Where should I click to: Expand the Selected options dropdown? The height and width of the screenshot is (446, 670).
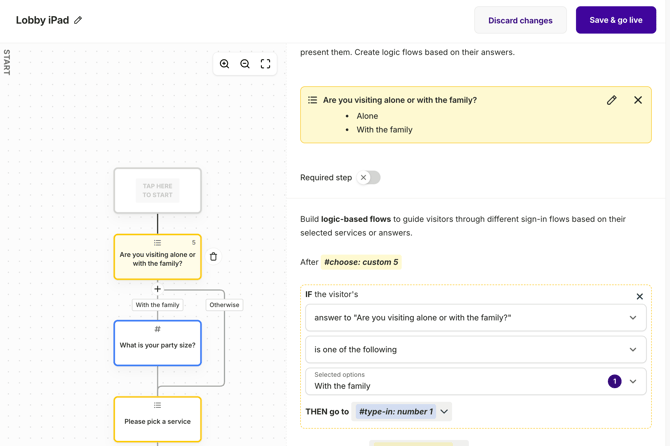coord(476,381)
